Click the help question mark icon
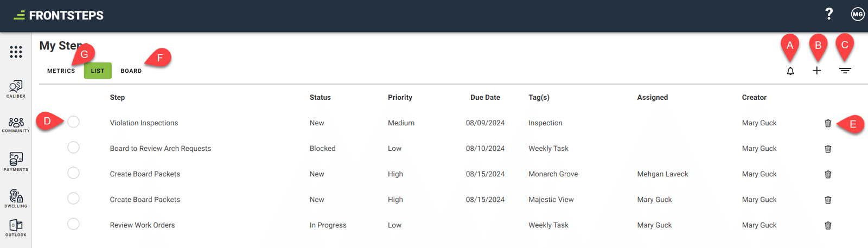This screenshot has width=868, height=248. coord(829,14)
